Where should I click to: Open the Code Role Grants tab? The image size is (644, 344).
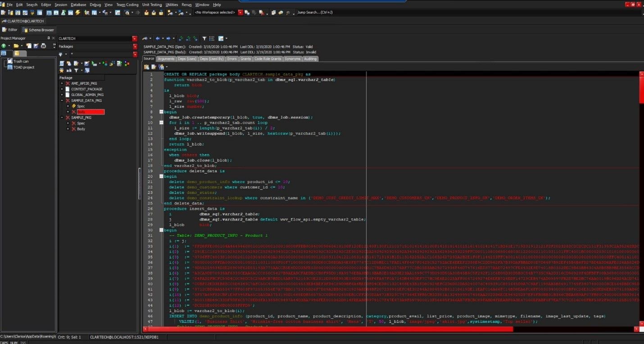coord(268,59)
